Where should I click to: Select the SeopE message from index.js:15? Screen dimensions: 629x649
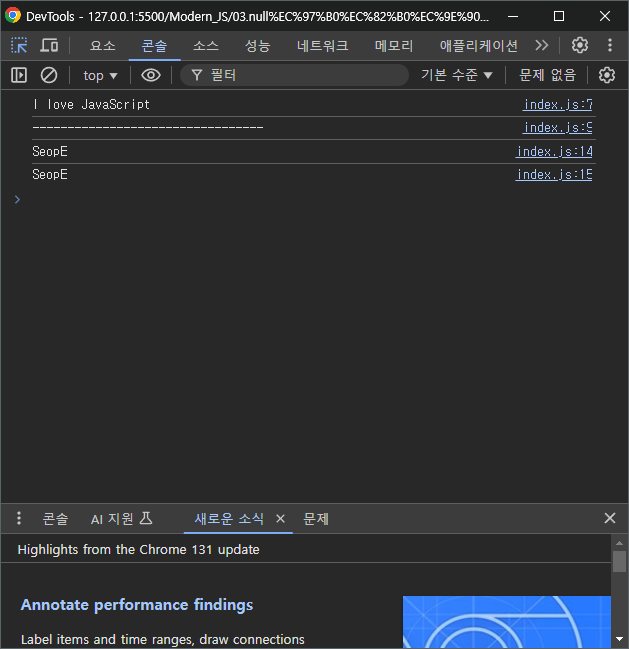pyautogui.click(x=50, y=175)
